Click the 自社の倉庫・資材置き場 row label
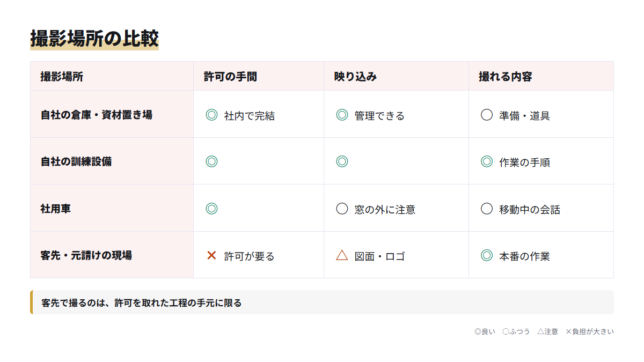The height and width of the screenshot is (362, 644). pyautogui.click(x=96, y=115)
